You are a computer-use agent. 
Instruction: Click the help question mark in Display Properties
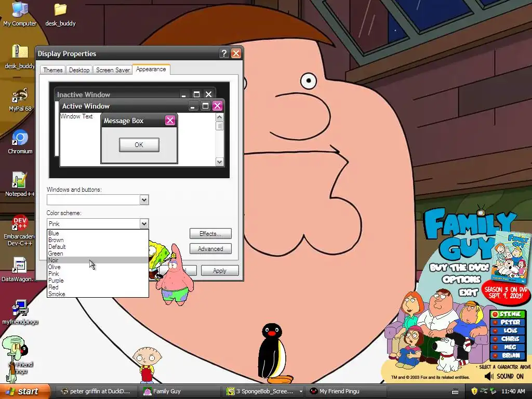pos(224,54)
